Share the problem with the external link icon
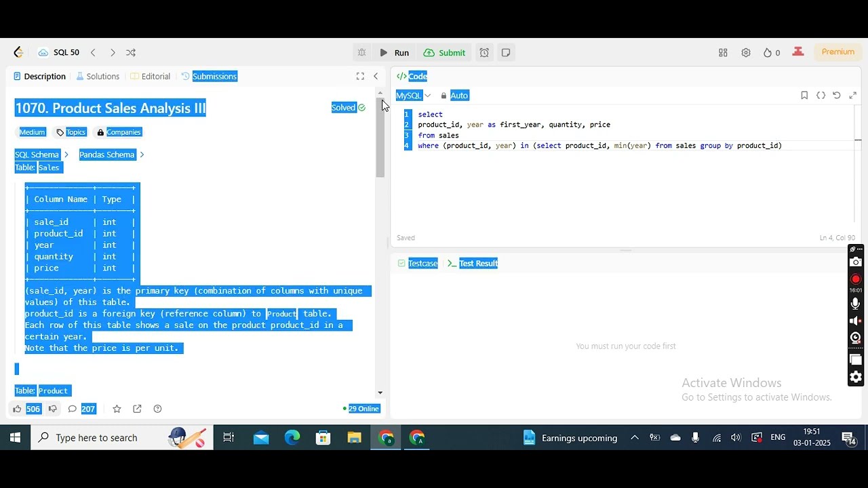 (x=137, y=409)
